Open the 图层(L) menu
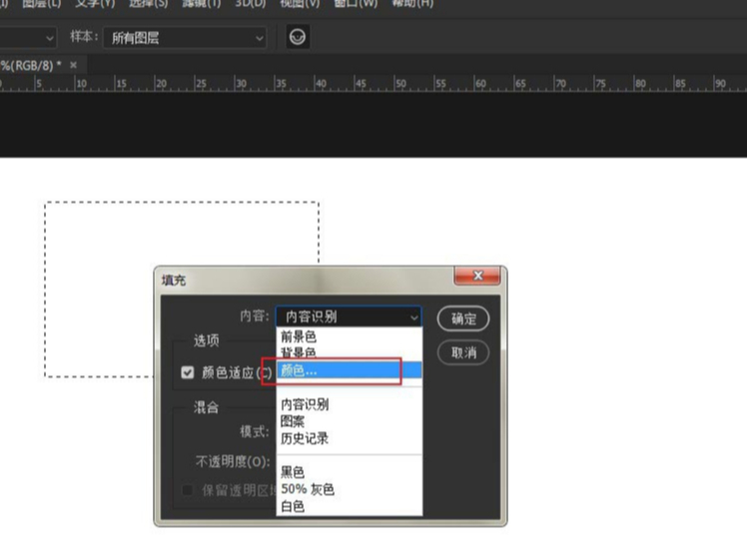This screenshot has height=560, width=747. click(42, 4)
